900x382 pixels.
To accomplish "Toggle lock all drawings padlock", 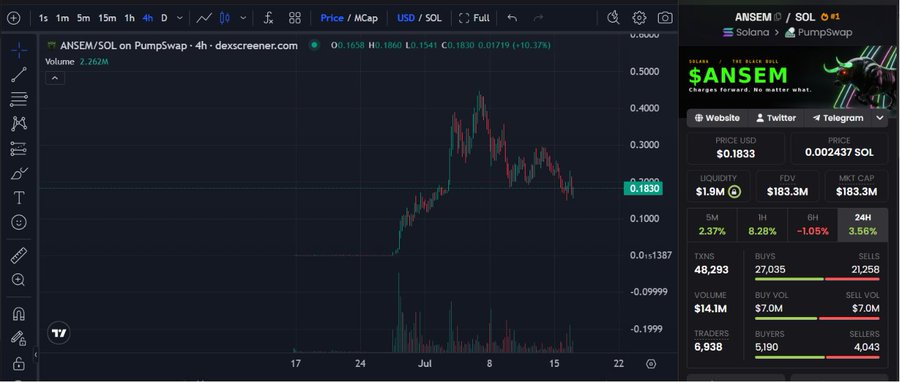I will point(19,364).
